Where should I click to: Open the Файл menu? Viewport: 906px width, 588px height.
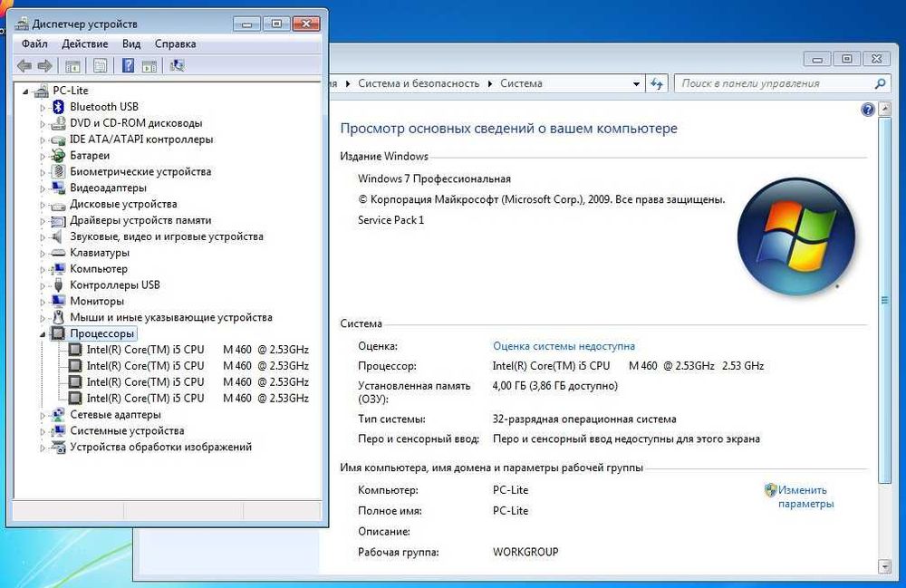[34, 43]
